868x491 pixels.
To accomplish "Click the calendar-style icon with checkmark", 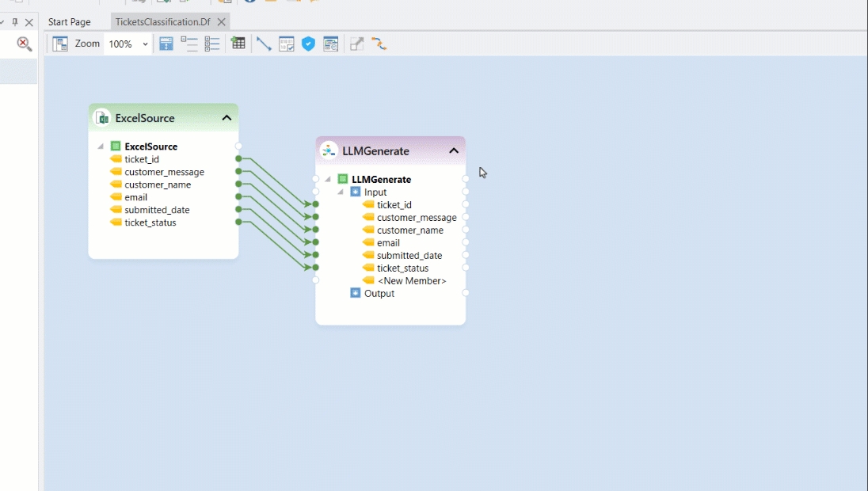I will tap(286, 44).
